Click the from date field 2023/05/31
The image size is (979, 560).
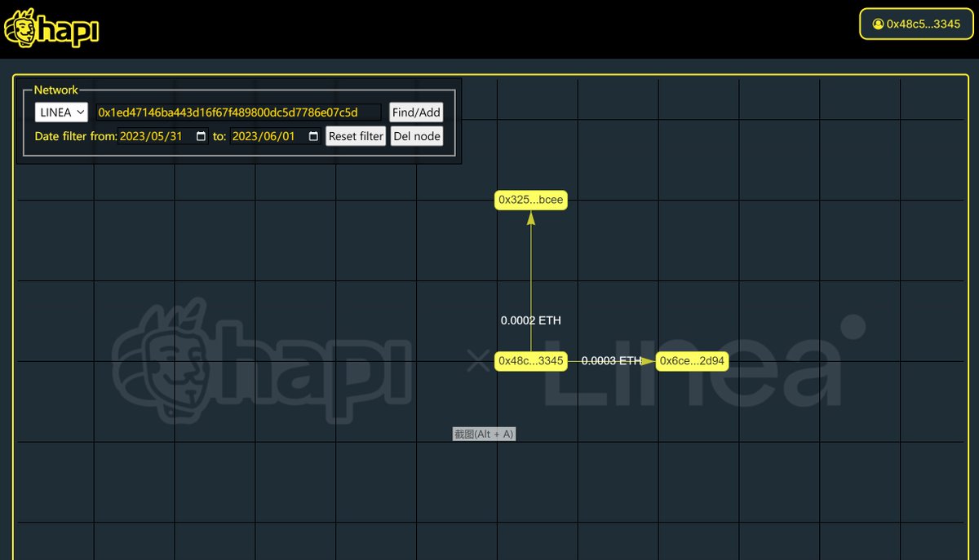click(163, 136)
